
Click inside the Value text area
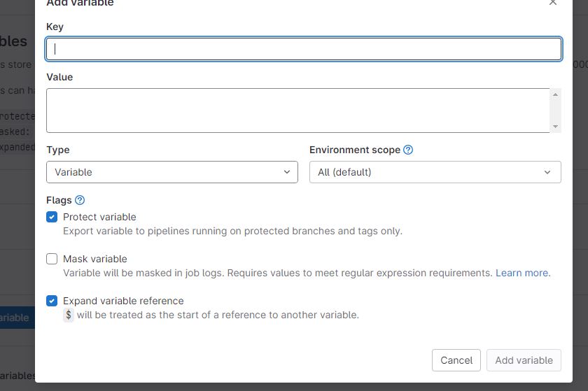click(x=297, y=111)
